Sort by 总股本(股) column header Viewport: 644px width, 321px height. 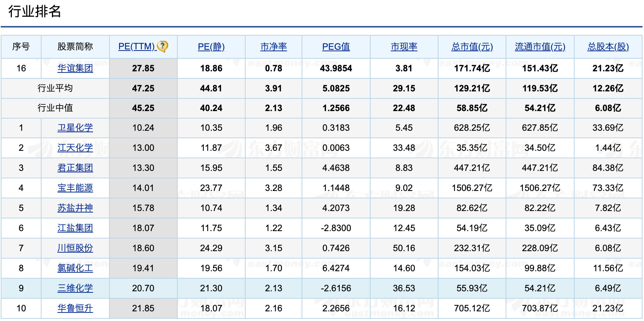[x=608, y=47]
